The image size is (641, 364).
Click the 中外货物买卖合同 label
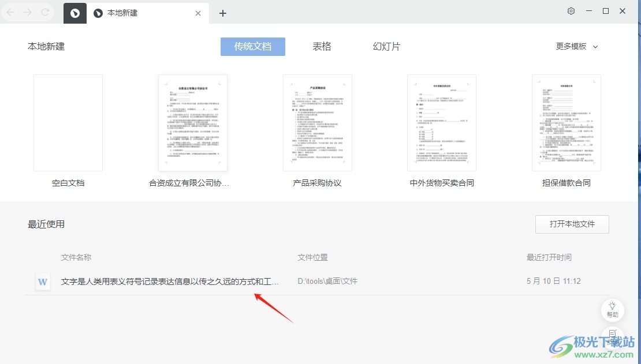(442, 183)
